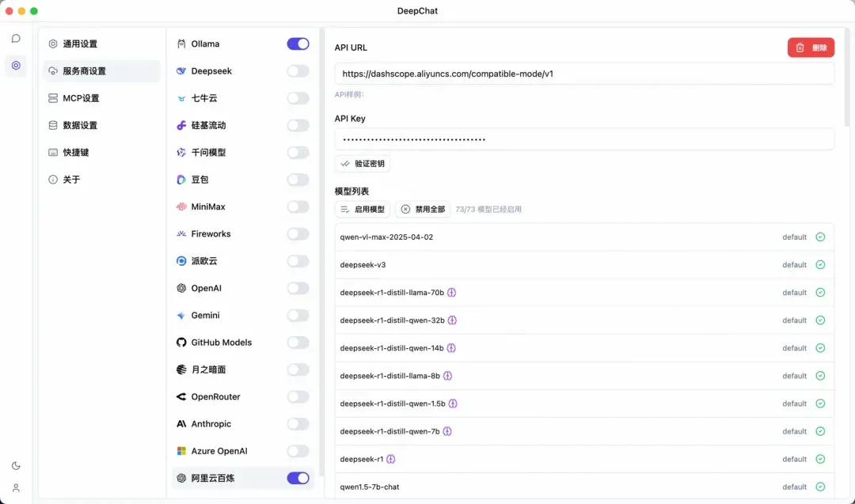This screenshot has width=855, height=504.
Task: Click the 验证密钥 verify key button
Action: pyautogui.click(x=362, y=164)
